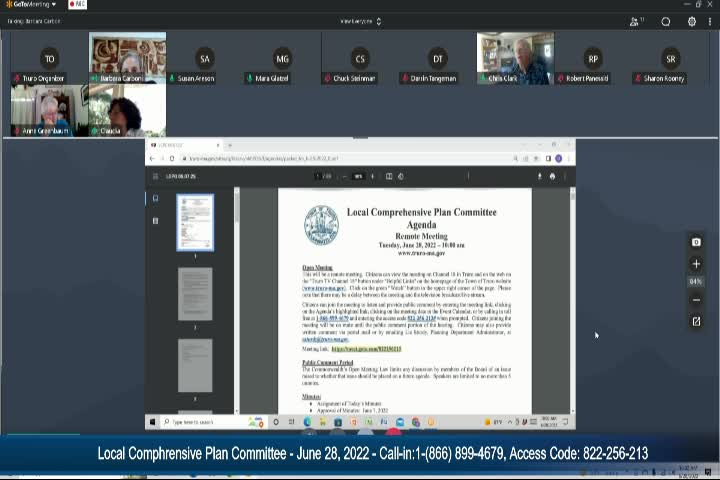The width and height of the screenshot is (720, 480).
Task: Show PDF page thumbnails panel
Action: tap(155, 198)
